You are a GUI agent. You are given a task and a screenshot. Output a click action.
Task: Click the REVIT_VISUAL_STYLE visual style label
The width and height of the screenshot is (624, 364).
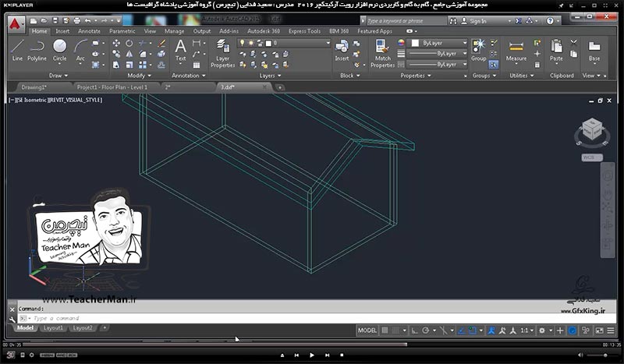click(76, 100)
